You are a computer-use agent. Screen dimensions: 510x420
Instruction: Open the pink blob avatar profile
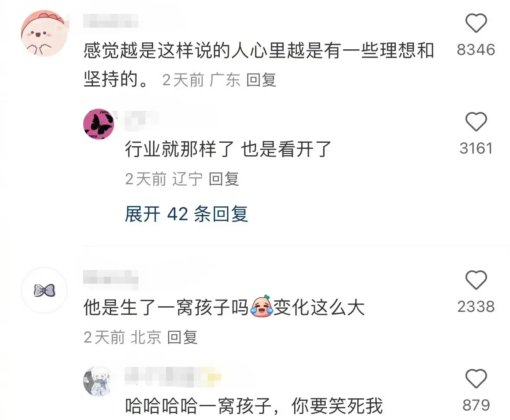[x=44, y=33]
